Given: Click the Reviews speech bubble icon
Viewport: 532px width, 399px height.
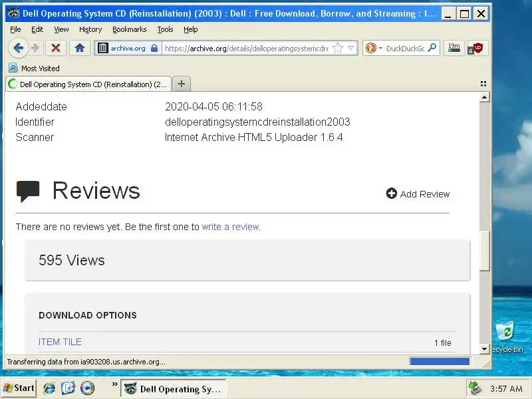Looking at the screenshot, I should click(x=27, y=191).
